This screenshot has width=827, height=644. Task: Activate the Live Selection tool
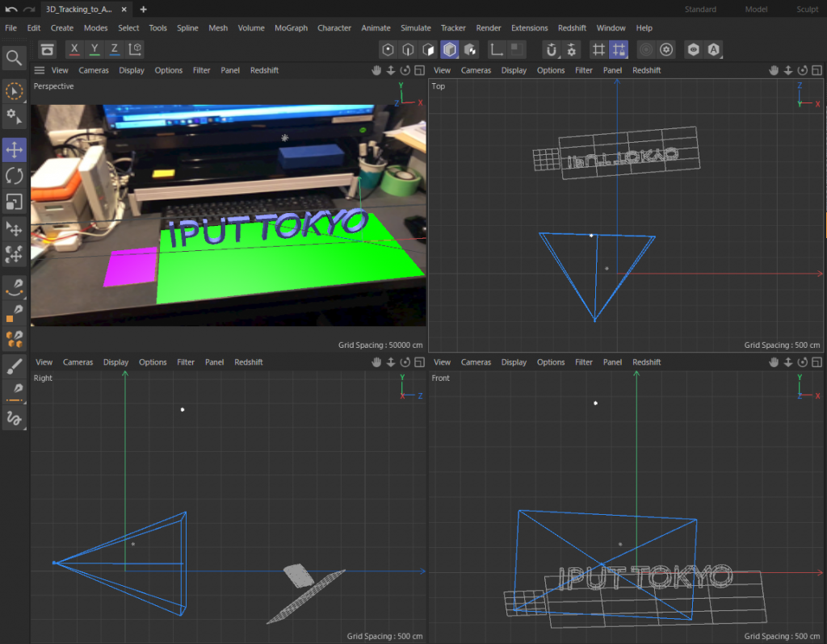[15, 91]
